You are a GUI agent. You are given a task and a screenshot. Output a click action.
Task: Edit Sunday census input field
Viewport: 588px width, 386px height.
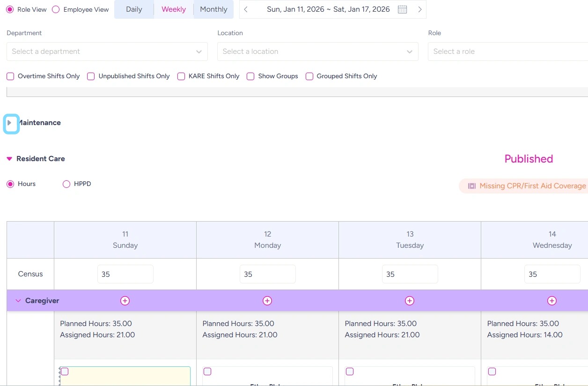coord(125,274)
